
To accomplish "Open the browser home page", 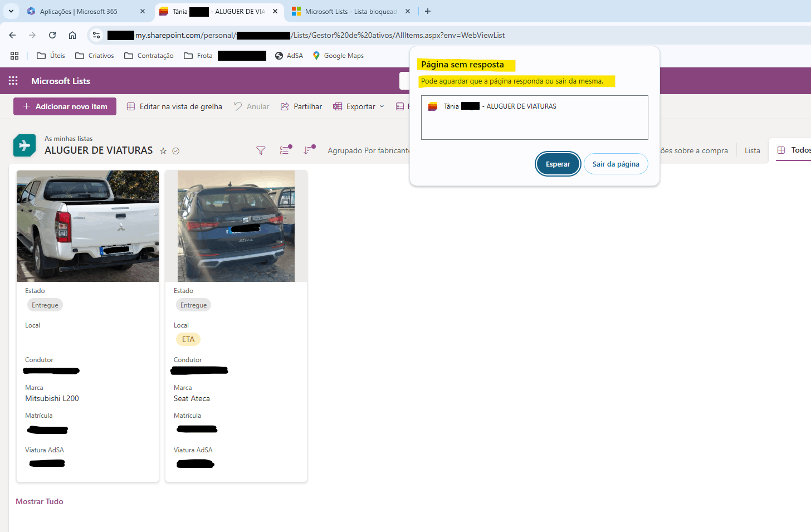I will 72,35.
